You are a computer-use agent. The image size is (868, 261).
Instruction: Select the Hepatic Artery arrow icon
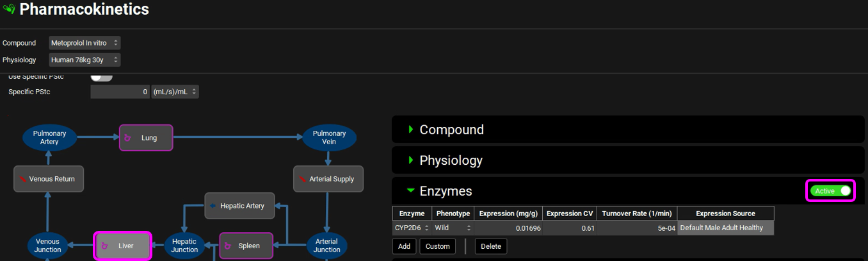click(213, 206)
